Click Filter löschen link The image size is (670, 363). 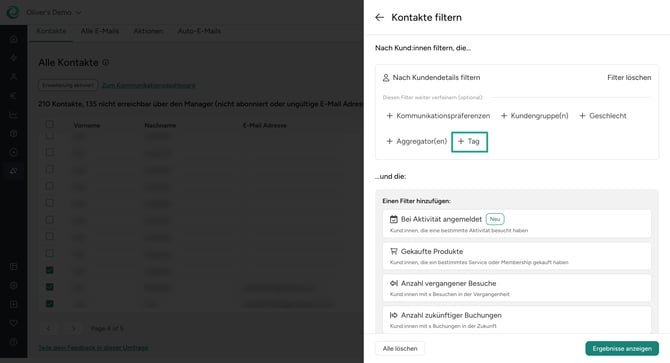629,77
